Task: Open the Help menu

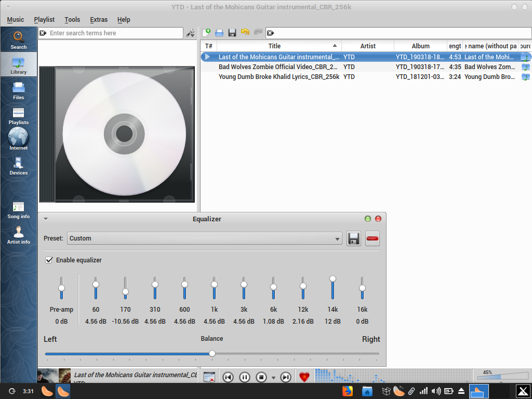Action: pos(124,20)
